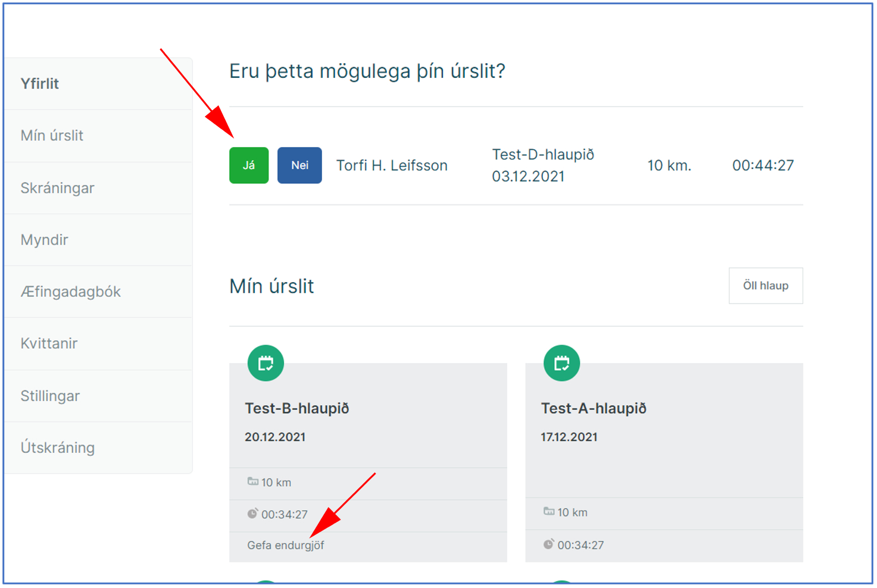Select Yfirlit in the sidebar
This screenshot has width=877, height=588.
coord(40,84)
